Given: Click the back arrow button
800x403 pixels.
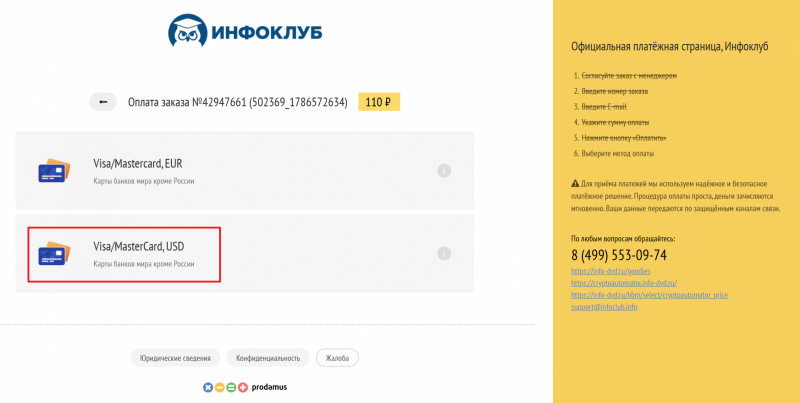Looking at the screenshot, I should tap(103, 102).
